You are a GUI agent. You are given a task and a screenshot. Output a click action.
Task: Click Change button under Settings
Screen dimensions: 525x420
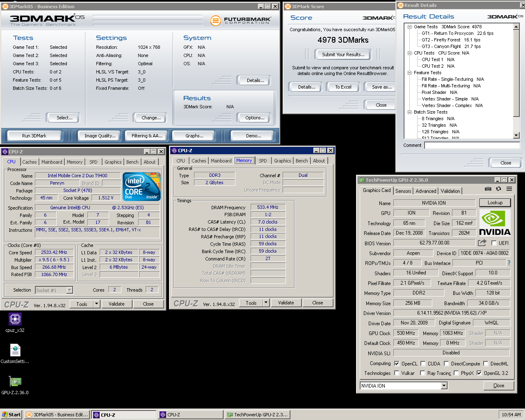click(151, 118)
